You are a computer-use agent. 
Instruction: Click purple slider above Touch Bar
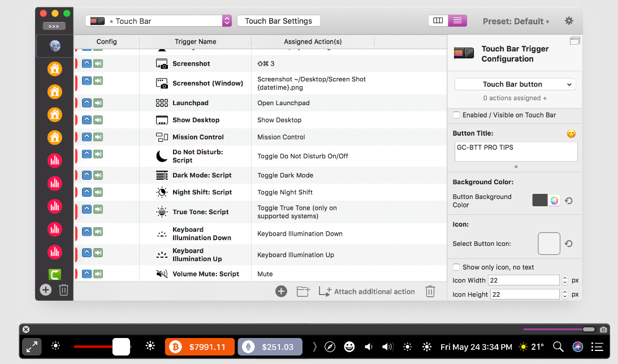coord(559,330)
